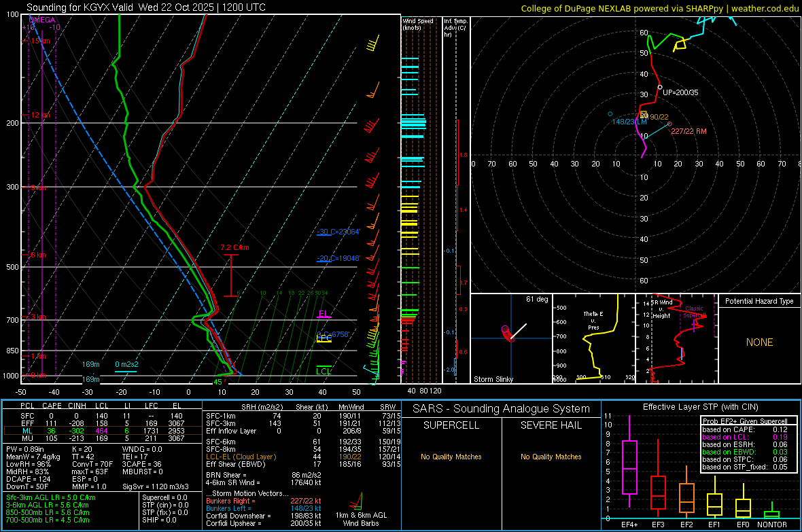Screen dimensions: 802x532
Task: Click the 700-500mb LR = 4.5 C/km line
Action: pyautogui.click(x=48, y=520)
